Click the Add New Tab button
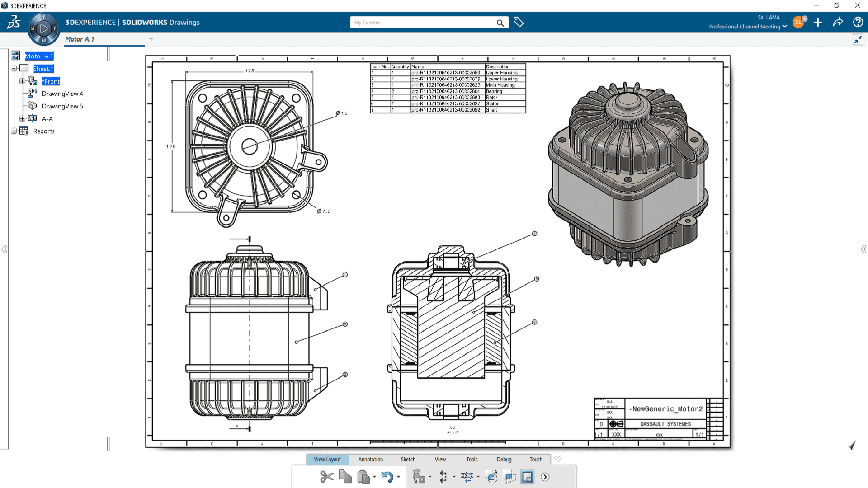868x488 pixels. point(151,39)
